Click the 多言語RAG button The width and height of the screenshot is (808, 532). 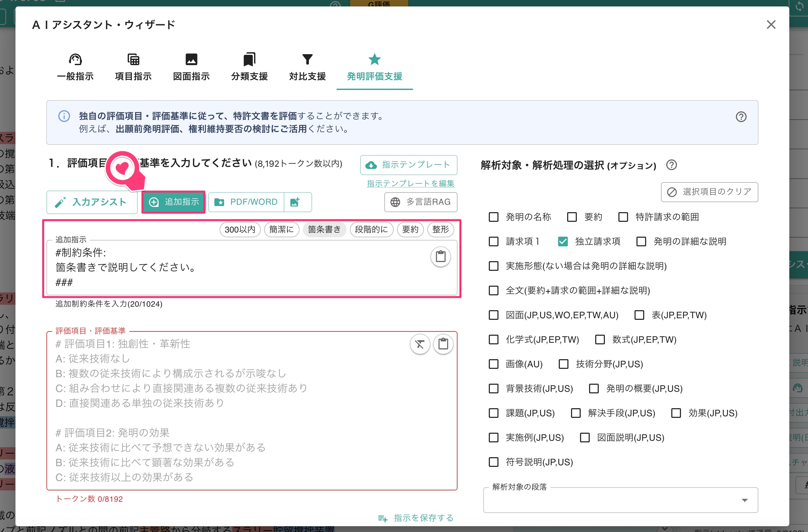tap(420, 202)
